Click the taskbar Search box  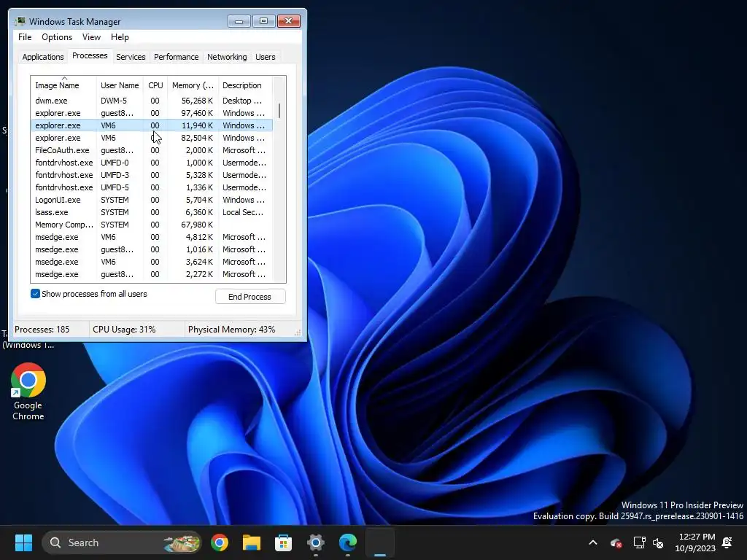(122, 542)
